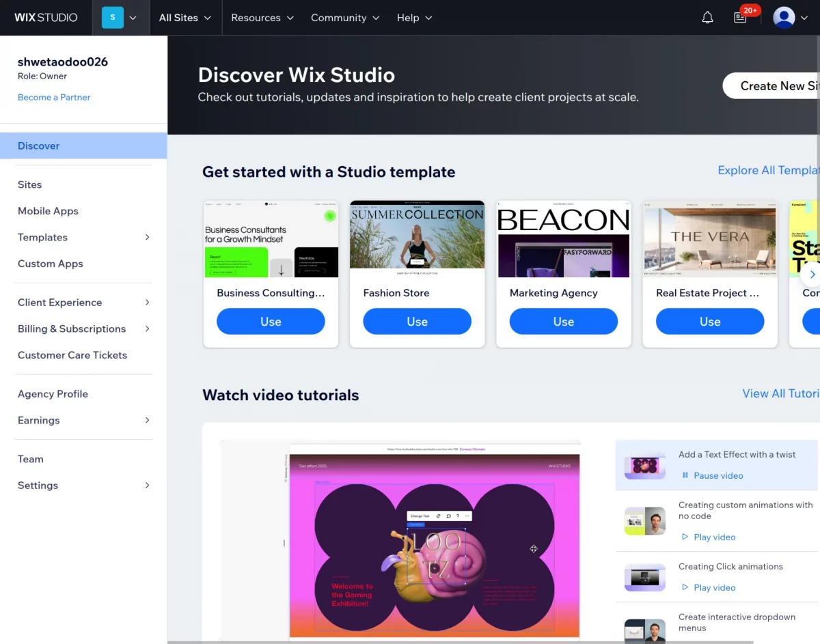Show next templates with carousel arrow

[812, 275]
